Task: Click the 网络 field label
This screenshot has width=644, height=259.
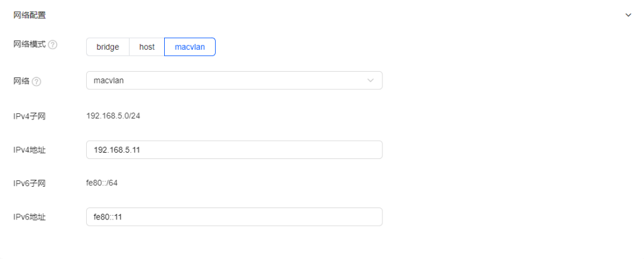Action: click(21, 81)
